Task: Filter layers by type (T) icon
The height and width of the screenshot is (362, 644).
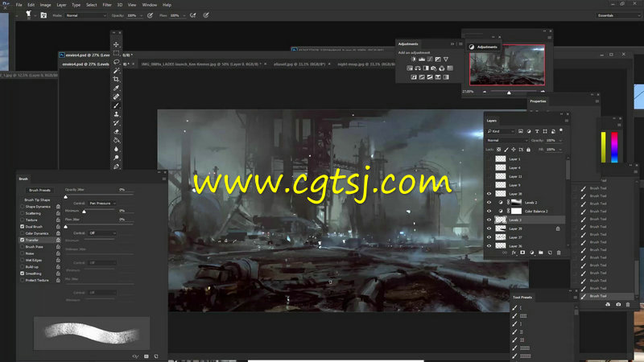Action: click(537, 131)
